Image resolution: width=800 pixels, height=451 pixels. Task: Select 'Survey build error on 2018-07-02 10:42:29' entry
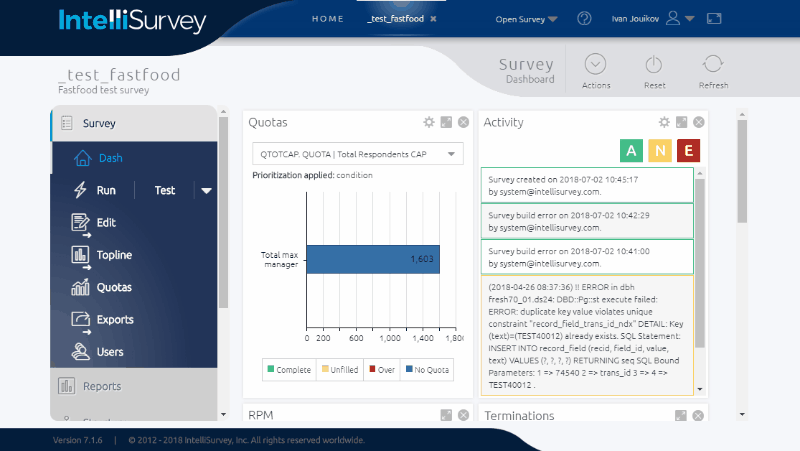(x=587, y=221)
